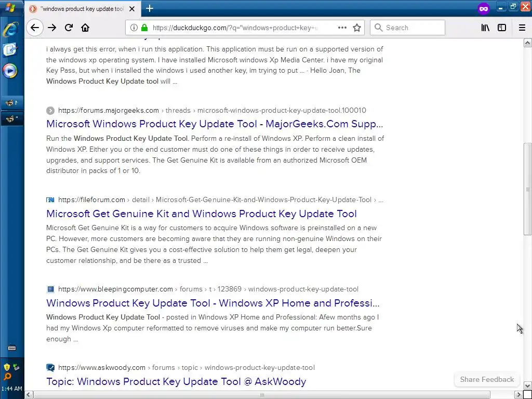The width and height of the screenshot is (532, 399).
Task: Open Microsoft Get Genuine Kit result title
Action: (202, 214)
